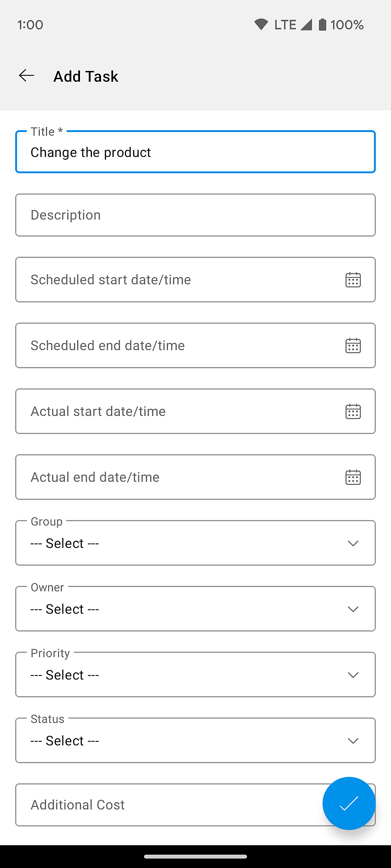Focus the Title text field

pos(195,152)
